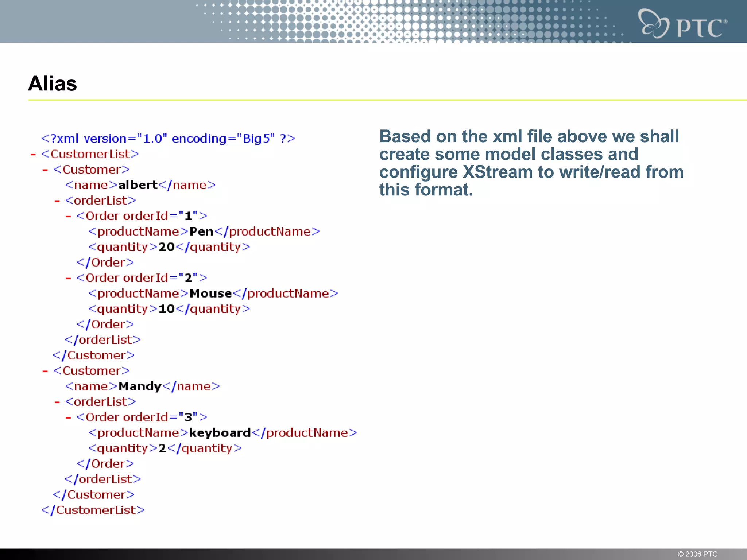The image size is (747, 560).
Task: Select the quantity value 2
Action: (162, 448)
